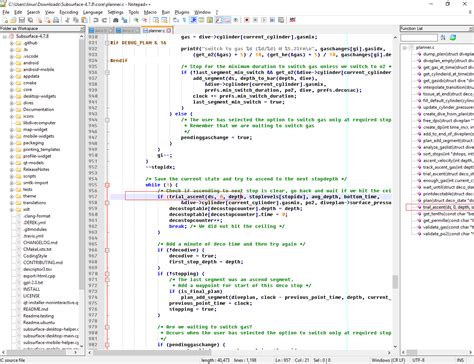This screenshot has height=364, width=474.
Task: Toggle synchronized horizontal scrolling
Action: coord(164,20)
